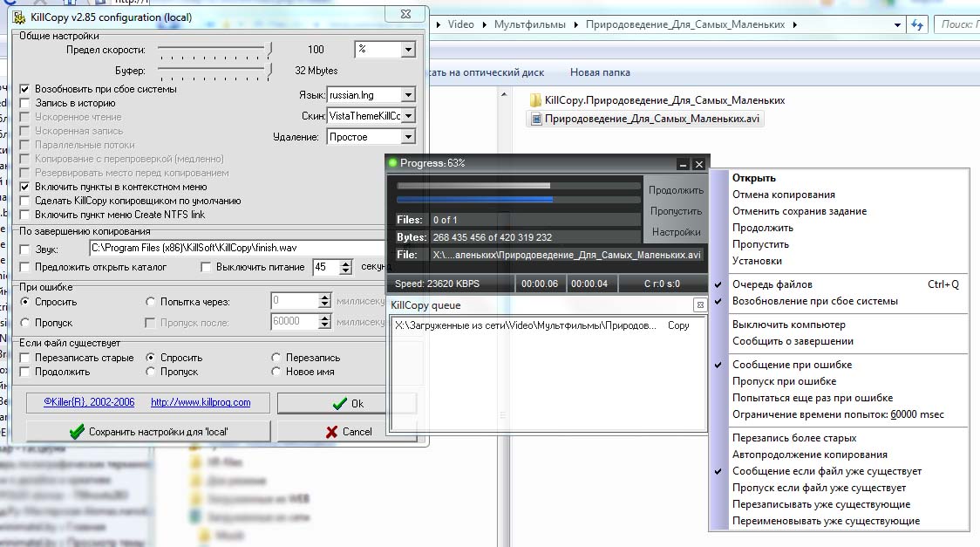Click the blue total progress bar

[x=518, y=200]
